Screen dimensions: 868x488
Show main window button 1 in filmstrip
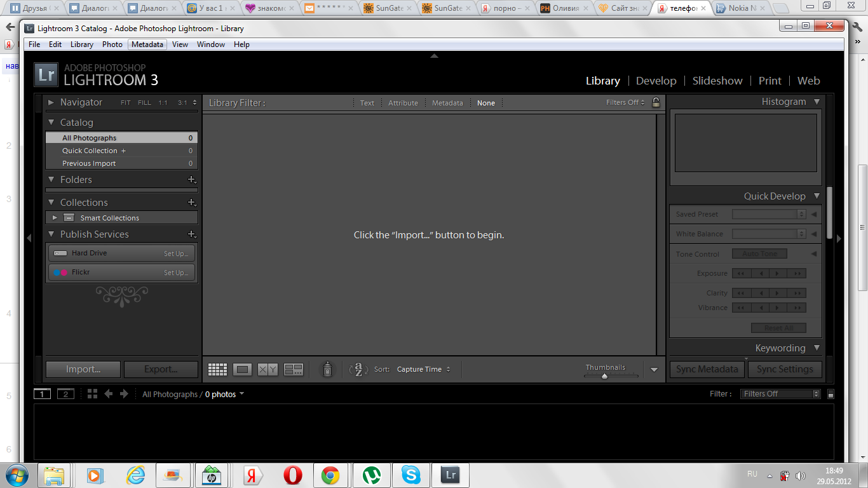coord(42,394)
